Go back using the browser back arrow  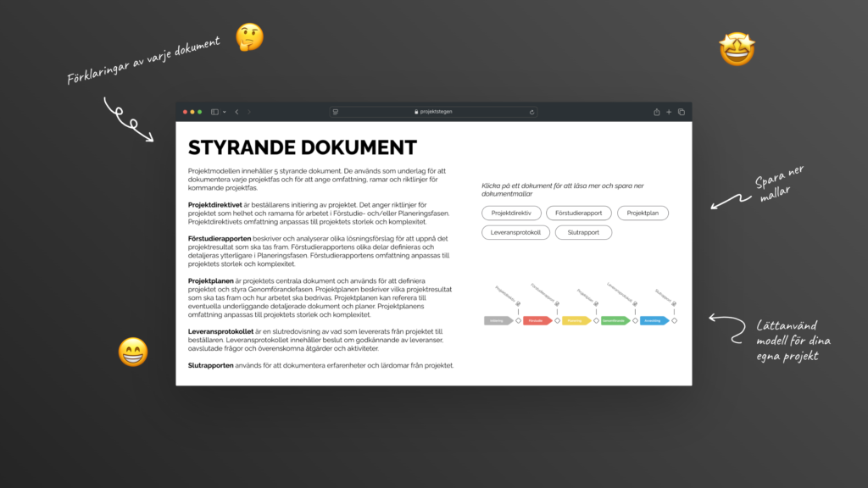tap(236, 112)
